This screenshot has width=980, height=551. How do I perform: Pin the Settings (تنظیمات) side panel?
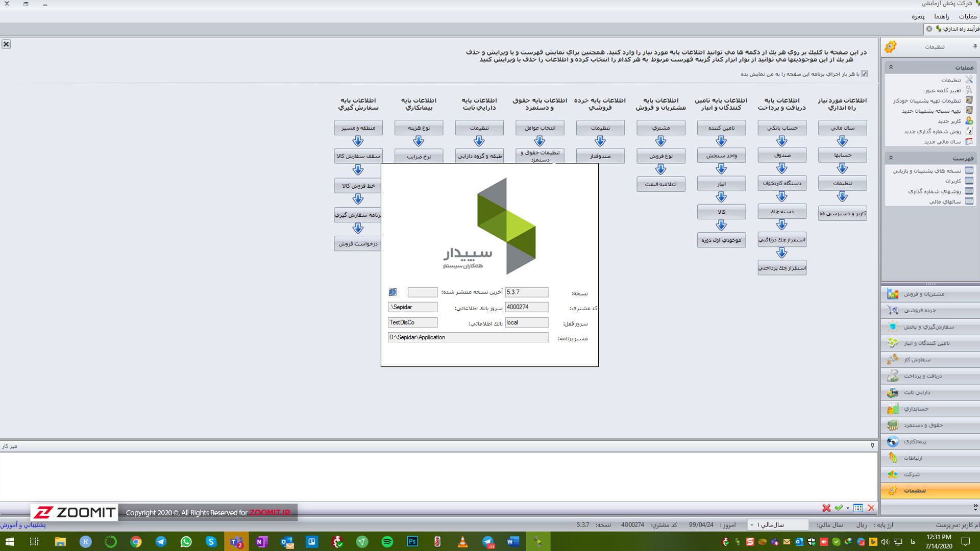[974, 46]
